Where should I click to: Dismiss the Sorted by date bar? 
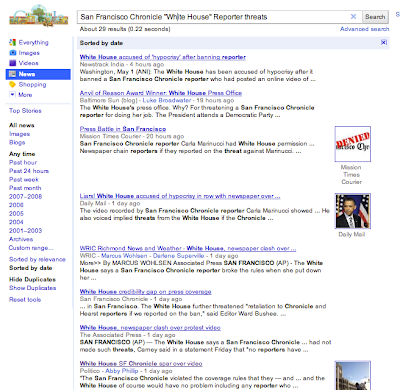coord(384,42)
